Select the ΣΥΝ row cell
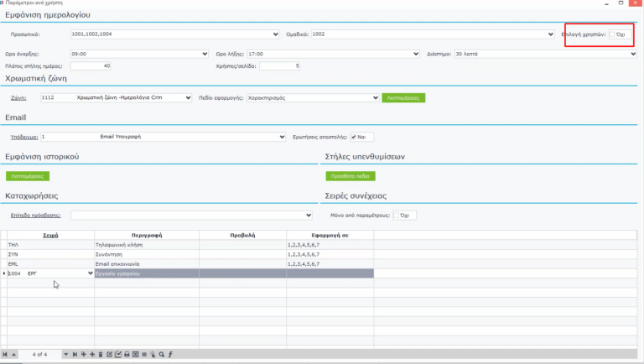This screenshot has width=644, height=364. [50, 254]
